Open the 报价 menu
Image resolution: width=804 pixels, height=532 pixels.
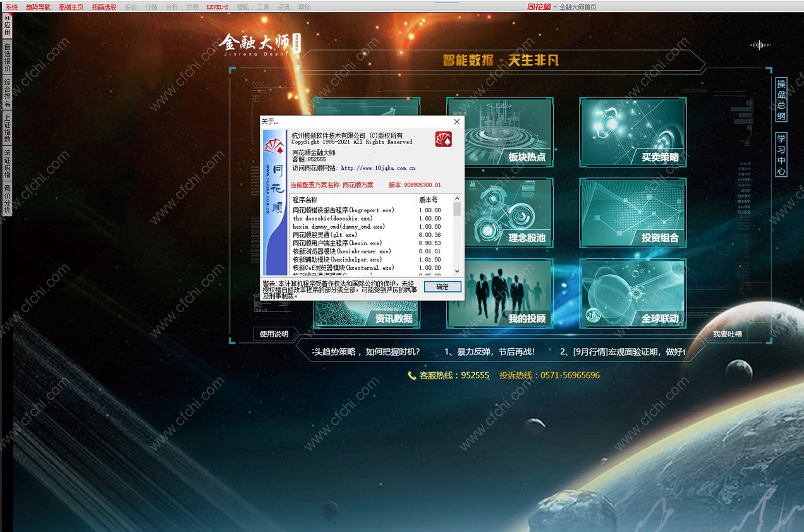point(131,7)
